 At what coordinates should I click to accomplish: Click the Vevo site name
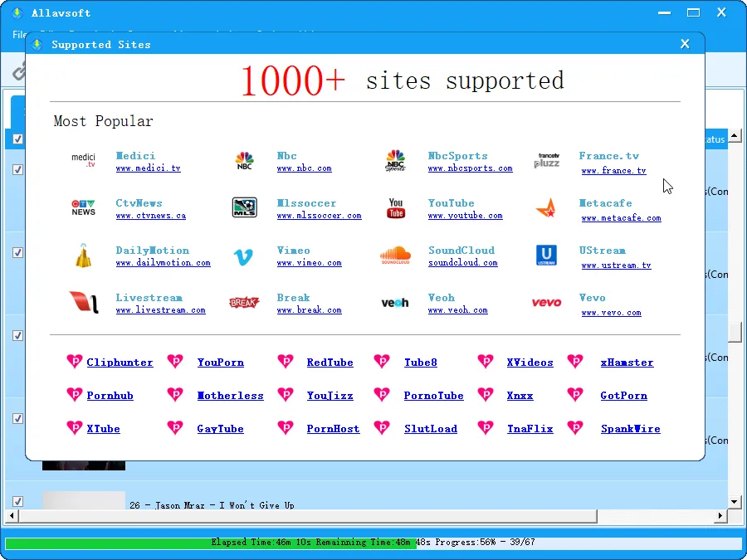pos(592,298)
